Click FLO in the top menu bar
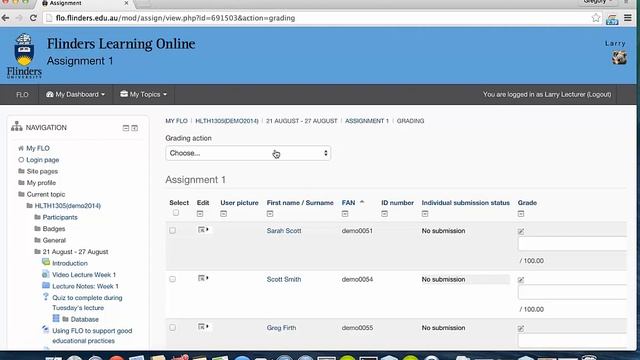This screenshot has width=640, height=360. (x=22, y=95)
